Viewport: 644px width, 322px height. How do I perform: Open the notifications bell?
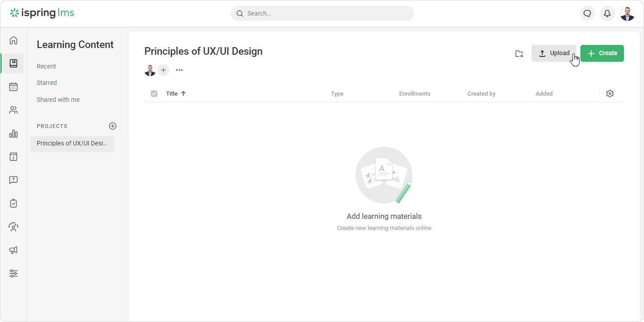[x=607, y=13]
